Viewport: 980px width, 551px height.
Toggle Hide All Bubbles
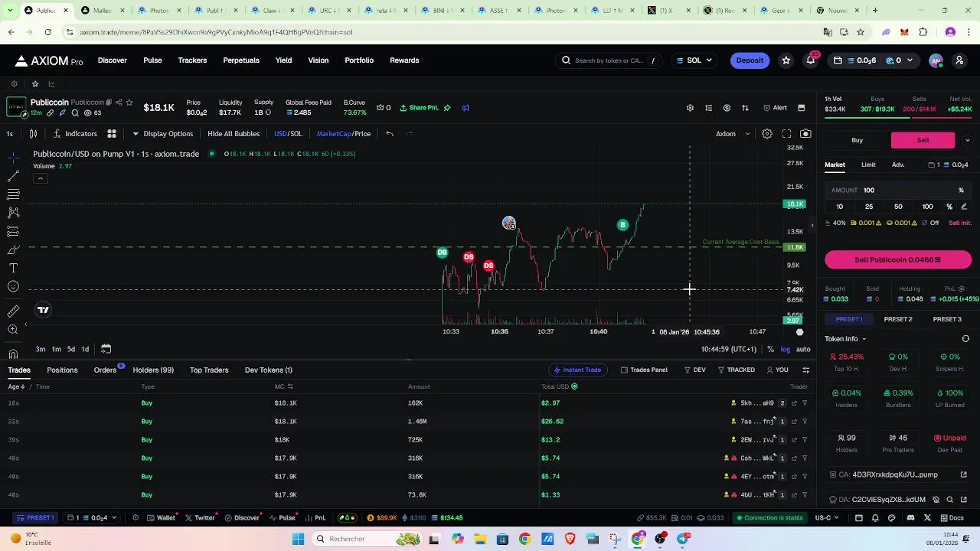[x=234, y=134]
